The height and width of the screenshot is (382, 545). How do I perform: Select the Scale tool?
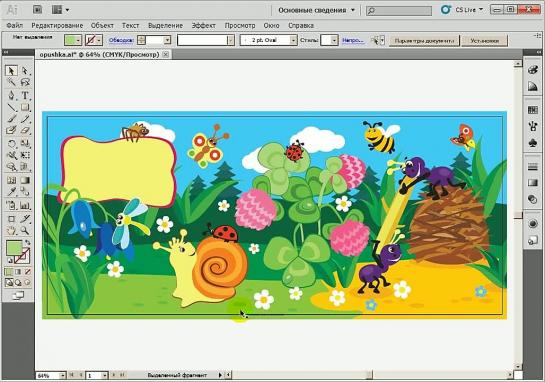point(25,143)
